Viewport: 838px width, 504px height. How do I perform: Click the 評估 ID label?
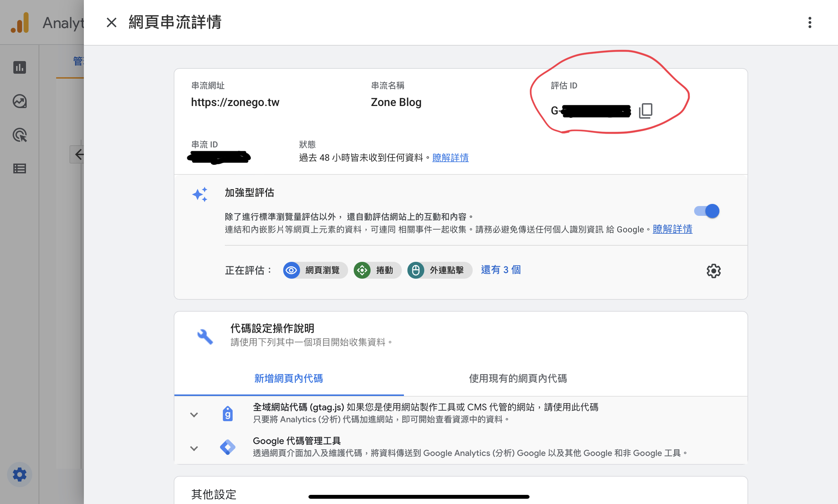coord(564,86)
